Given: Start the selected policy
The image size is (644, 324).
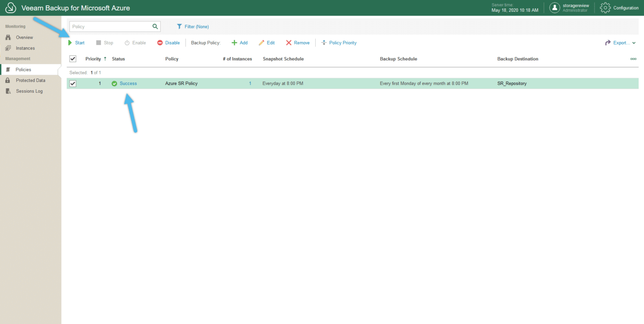Looking at the screenshot, I should (76, 43).
